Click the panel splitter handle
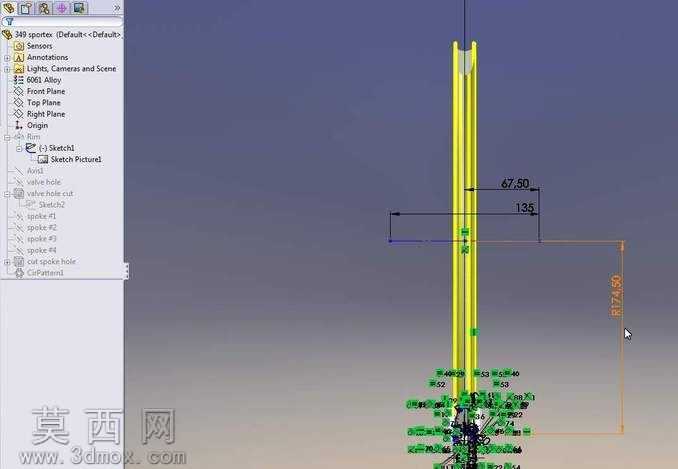The image size is (678, 469). (126, 271)
